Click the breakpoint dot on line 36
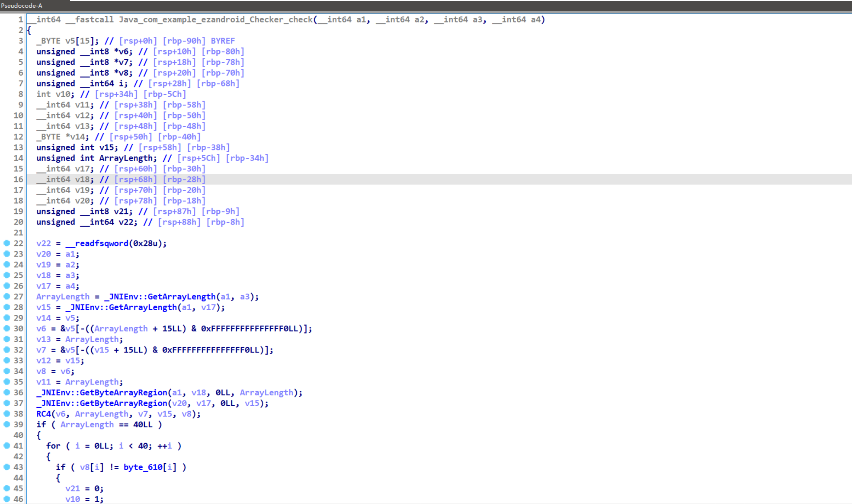The image size is (852, 504). click(8, 392)
